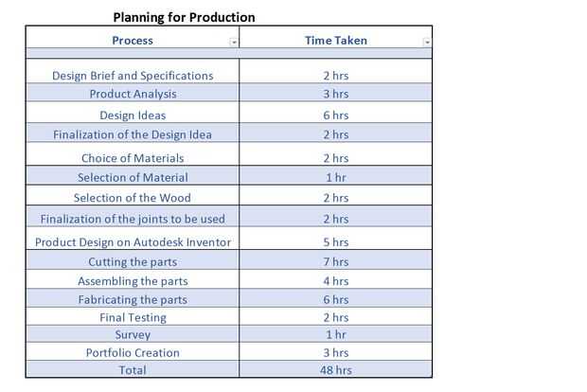Click the Portfolio Creation cell

pyautogui.click(x=133, y=352)
